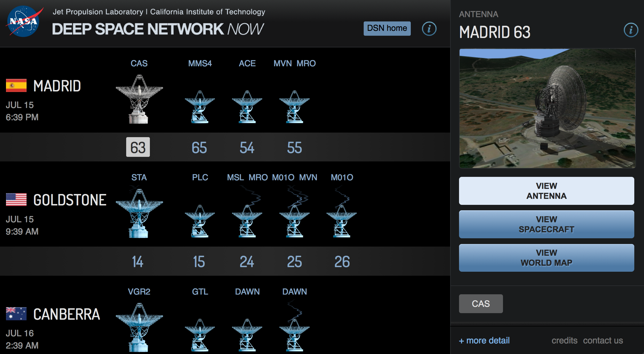Click the CANBERRA station name
This screenshot has width=644, height=354.
(67, 314)
